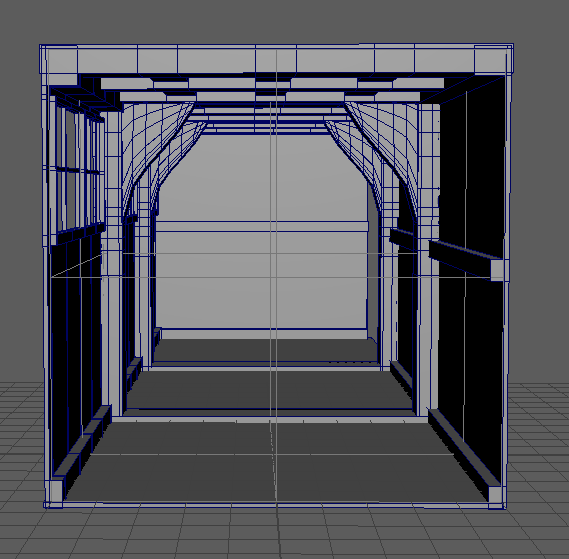Image resolution: width=569 pixels, height=559 pixels.
Task: Select the bottom-right corner block
Action: click(x=496, y=494)
